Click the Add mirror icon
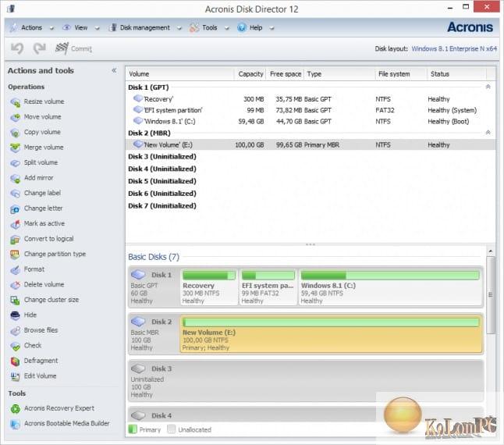This screenshot has height=445, width=504. (x=15, y=178)
